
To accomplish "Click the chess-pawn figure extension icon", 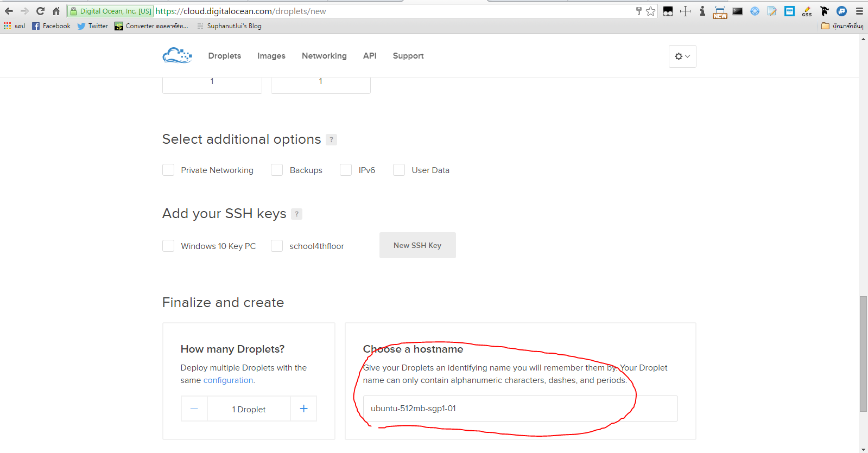I will click(x=702, y=11).
